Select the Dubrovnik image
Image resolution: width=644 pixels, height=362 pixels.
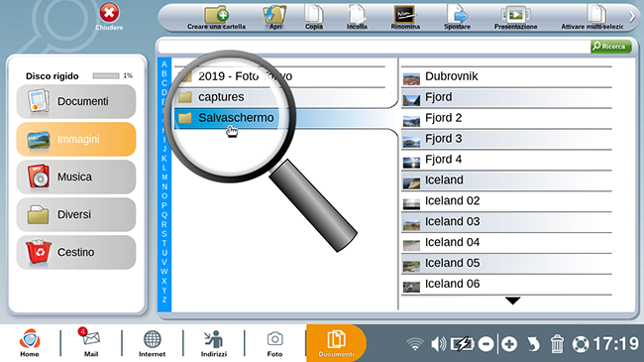[x=506, y=76]
